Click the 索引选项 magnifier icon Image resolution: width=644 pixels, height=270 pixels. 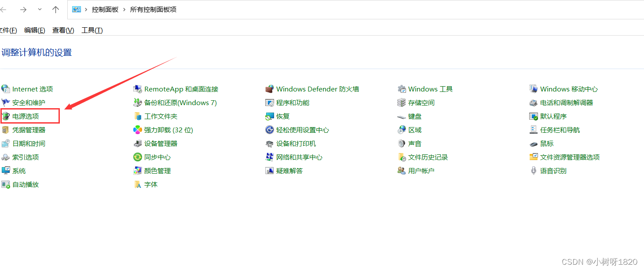[x=6, y=157]
